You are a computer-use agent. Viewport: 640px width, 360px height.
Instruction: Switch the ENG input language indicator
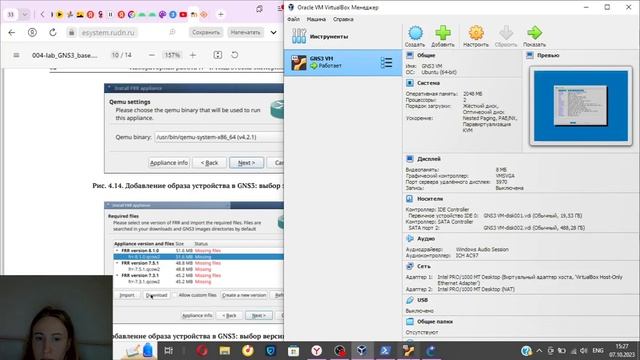pyautogui.click(x=598, y=351)
